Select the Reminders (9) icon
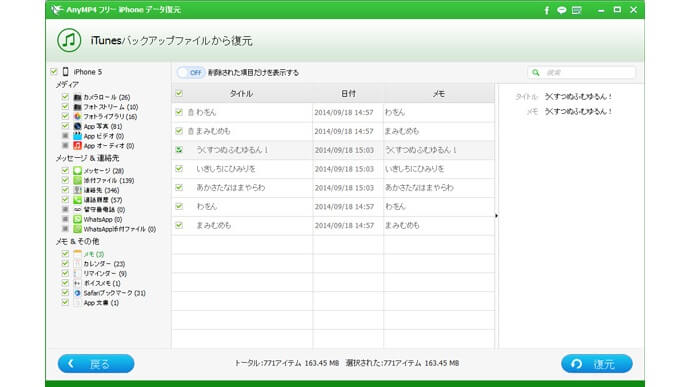 point(78,273)
